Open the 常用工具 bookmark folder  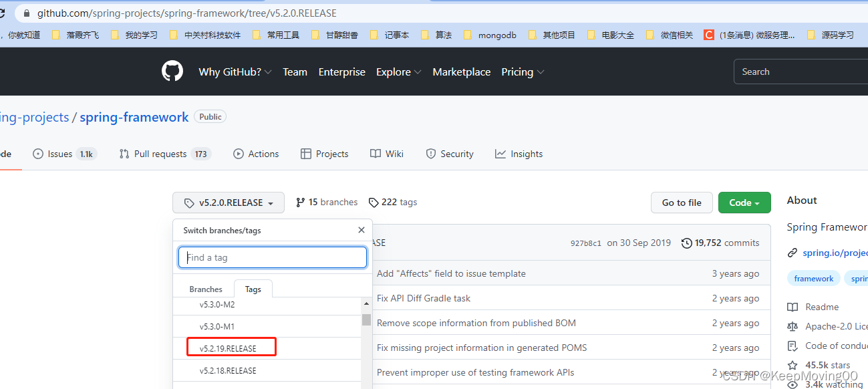pos(275,35)
